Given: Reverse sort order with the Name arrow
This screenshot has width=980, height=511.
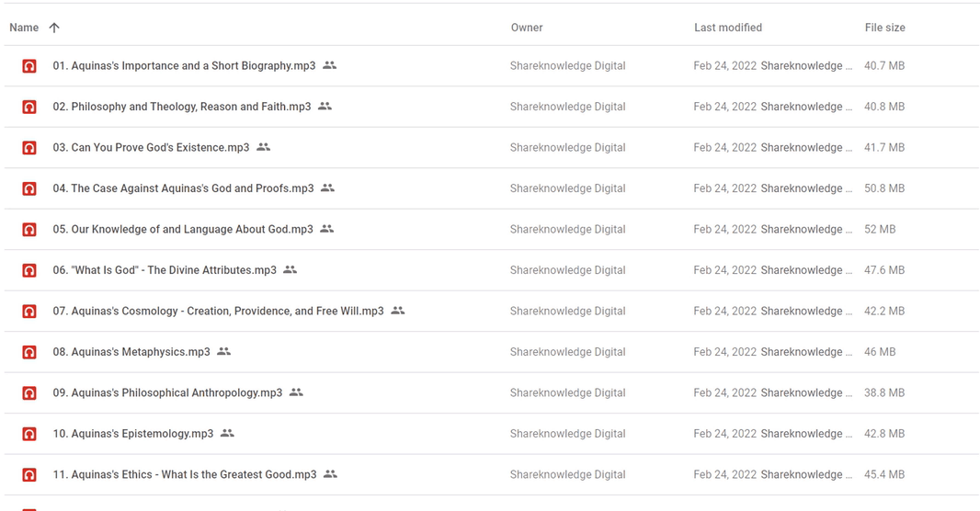Looking at the screenshot, I should [x=54, y=28].
